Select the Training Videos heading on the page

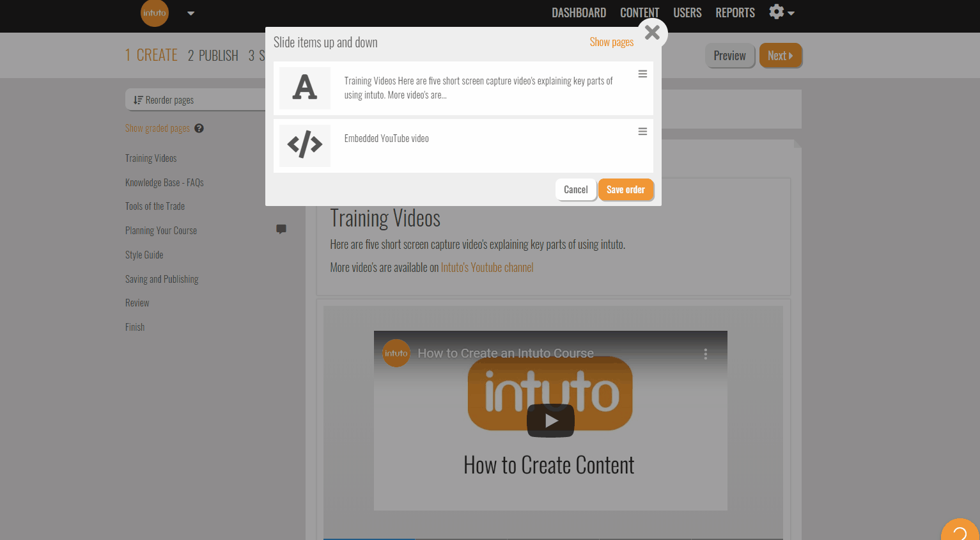[x=385, y=218]
